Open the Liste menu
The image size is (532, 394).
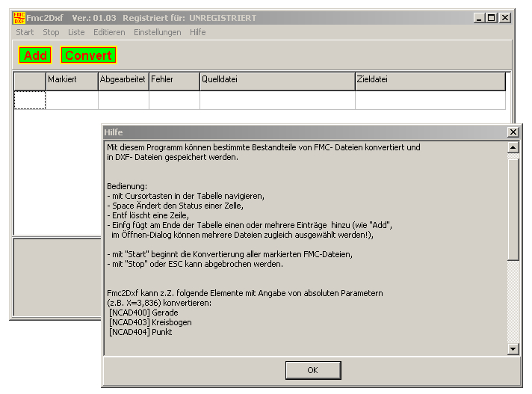pos(76,32)
